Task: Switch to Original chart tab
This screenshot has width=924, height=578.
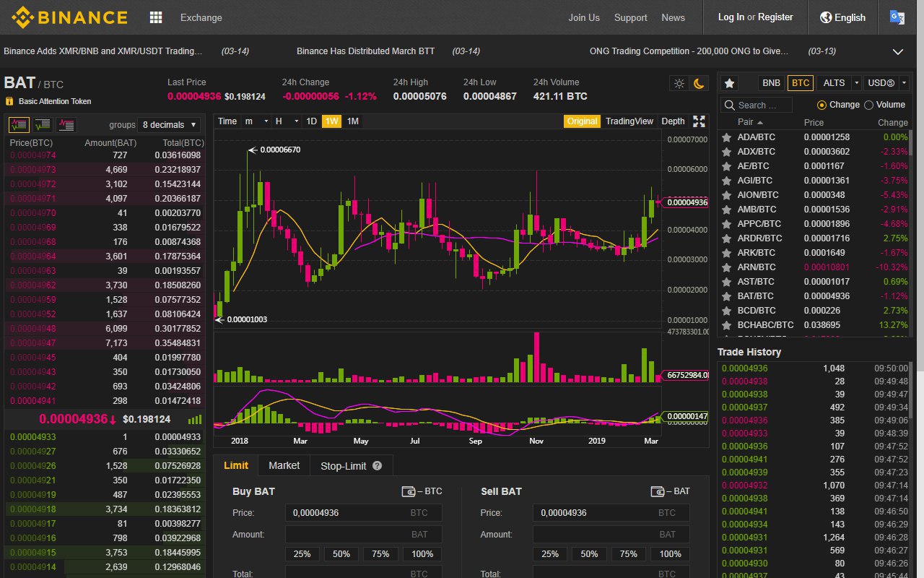Action: click(x=583, y=121)
